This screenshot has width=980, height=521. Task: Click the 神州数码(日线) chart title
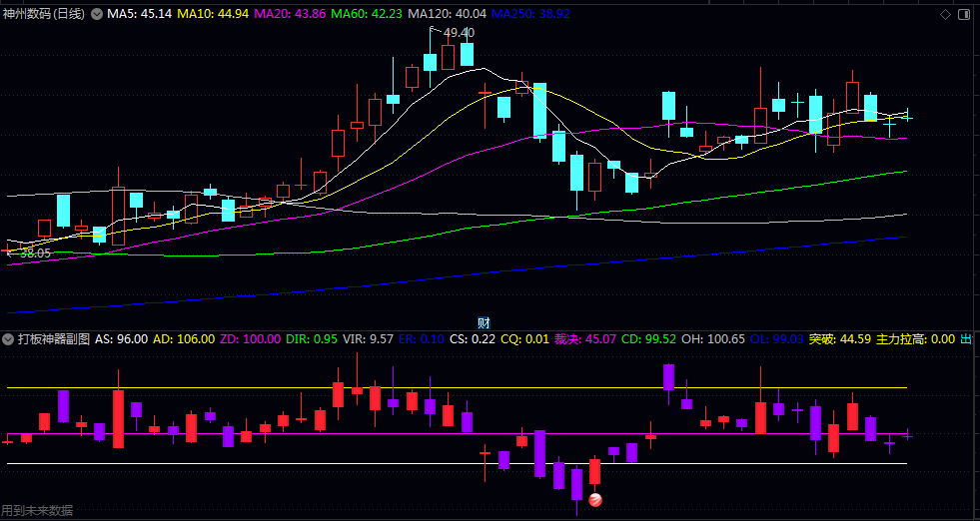point(44,14)
